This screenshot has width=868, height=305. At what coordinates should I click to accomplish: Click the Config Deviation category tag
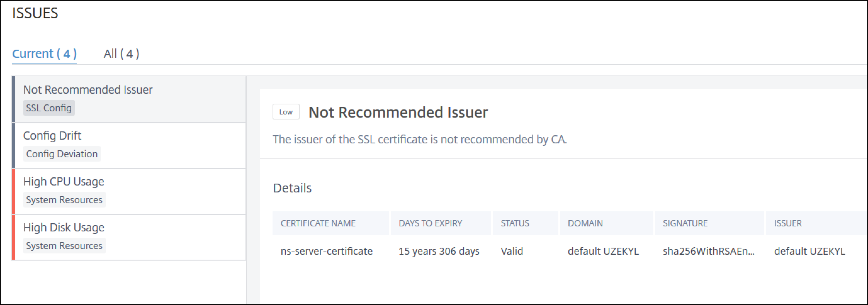point(62,153)
